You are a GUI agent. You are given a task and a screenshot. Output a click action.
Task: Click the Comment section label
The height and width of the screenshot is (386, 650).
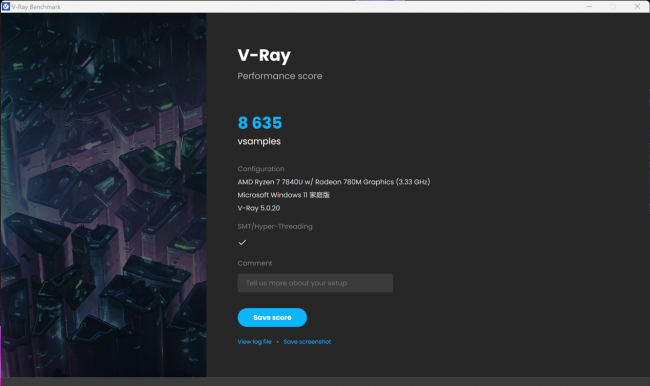click(255, 263)
